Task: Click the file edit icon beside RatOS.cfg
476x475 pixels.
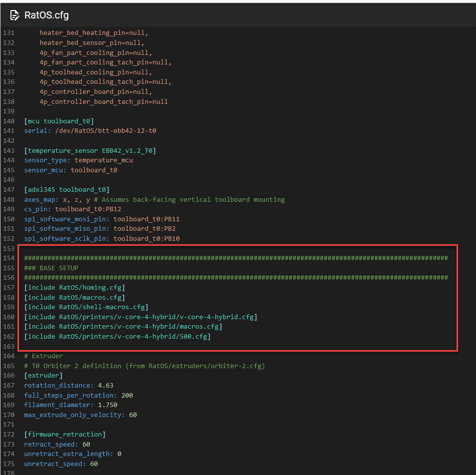Action: (15, 15)
